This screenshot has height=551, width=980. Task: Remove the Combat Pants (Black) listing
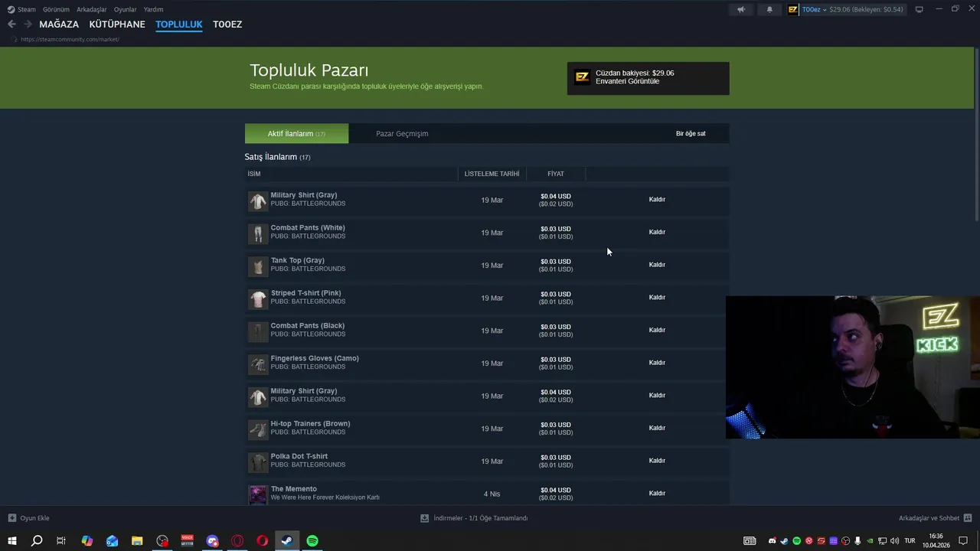click(x=657, y=330)
